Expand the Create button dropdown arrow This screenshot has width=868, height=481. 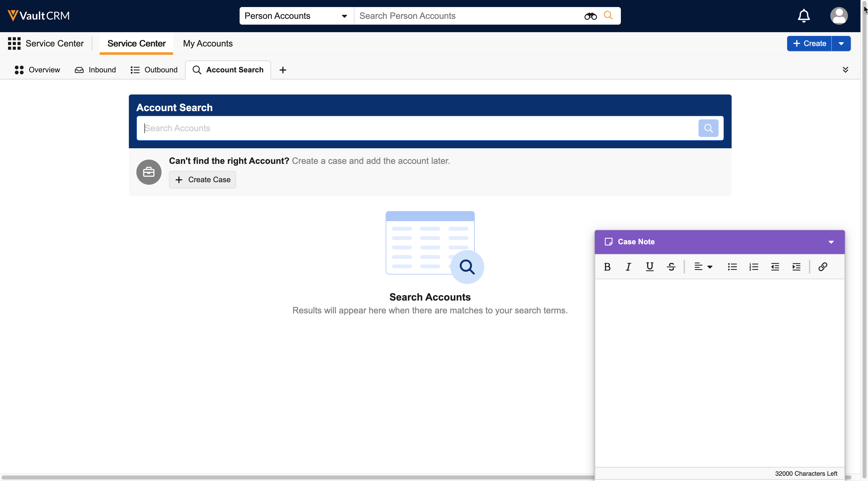pyautogui.click(x=841, y=43)
